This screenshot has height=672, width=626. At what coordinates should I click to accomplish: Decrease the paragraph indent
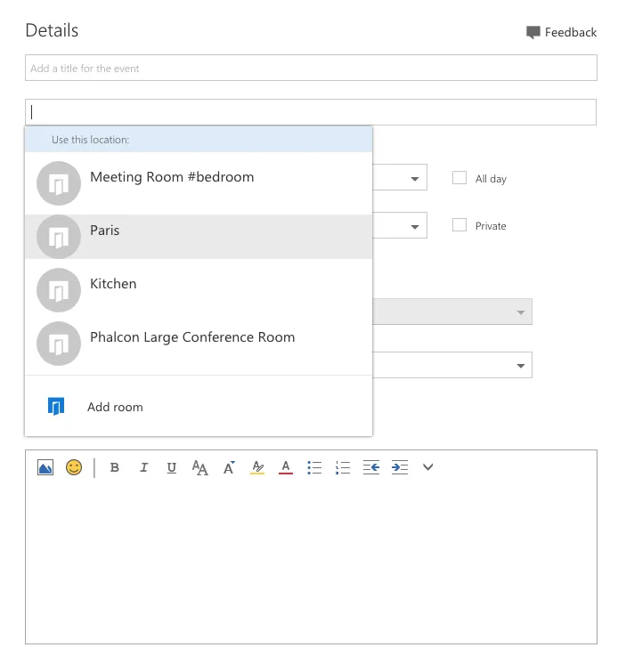pyautogui.click(x=371, y=467)
